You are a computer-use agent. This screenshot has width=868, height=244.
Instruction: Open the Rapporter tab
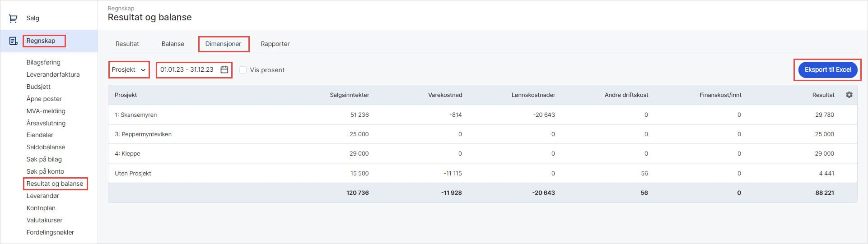click(275, 44)
